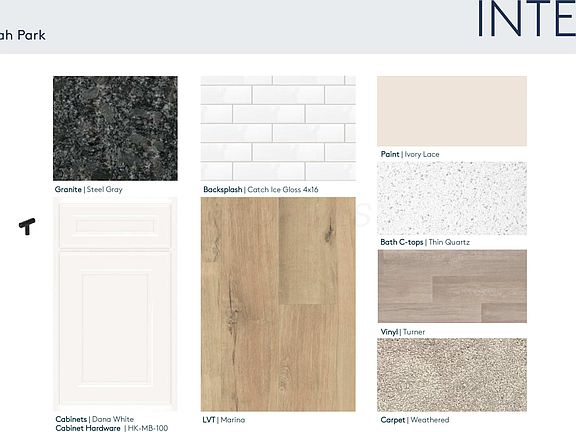Screen dimensions: 576x432
Task: Click the Park community name in header
Action: click(32, 35)
